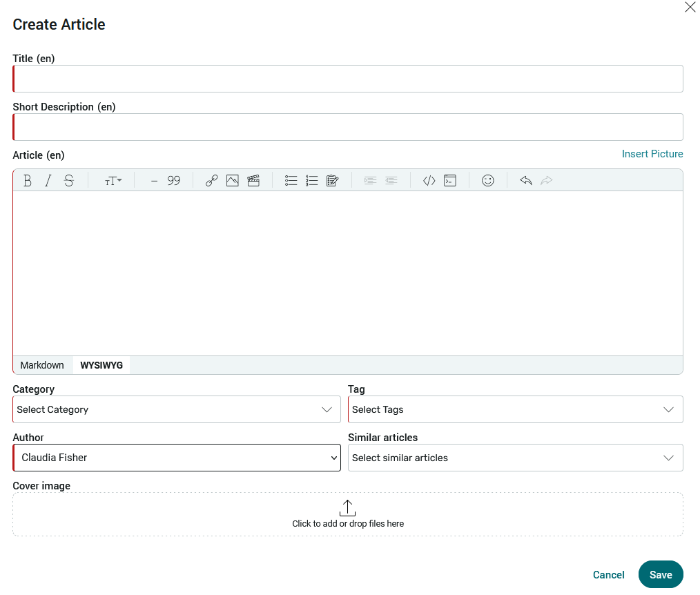Viewport: 700px width, 595px height.
Task: Save the new article
Action: click(661, 574)
